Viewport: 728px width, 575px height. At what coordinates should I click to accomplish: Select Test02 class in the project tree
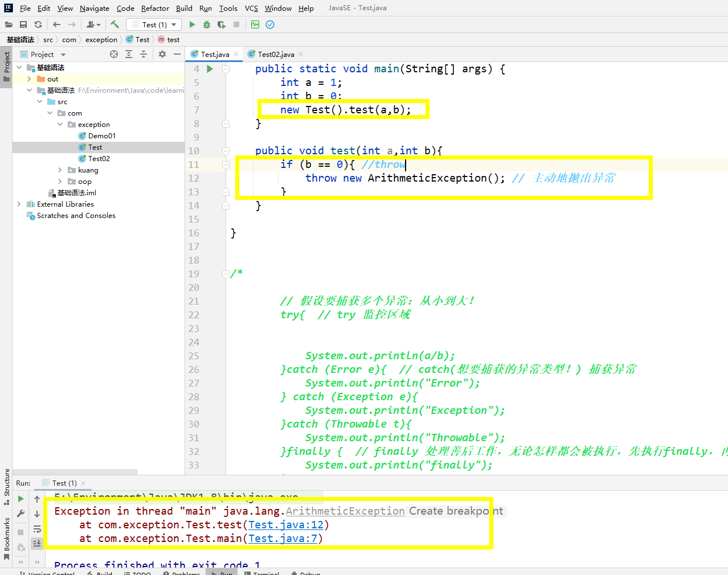[99, 159]
